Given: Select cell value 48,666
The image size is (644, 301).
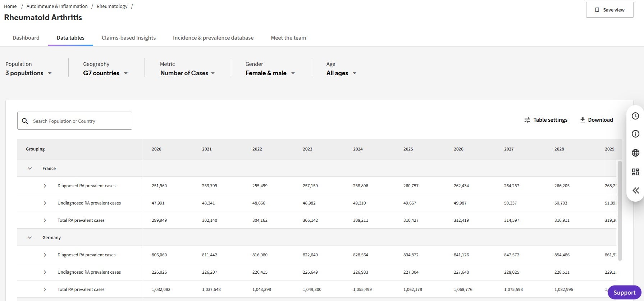Looking at the screenshot, I should click(259, 203).
